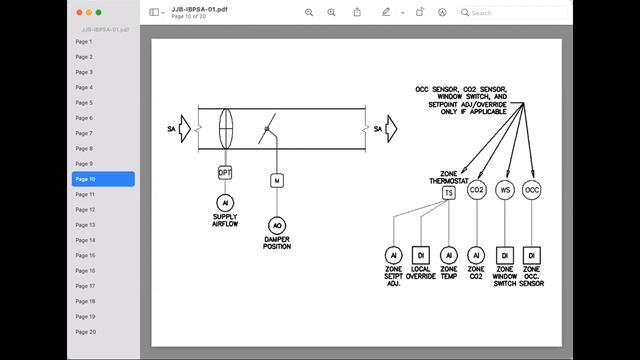Image resolution: width=640 pixels, height=360 pixels.
Task: Click the 'SUPPLY AIRFLOW' label
Action: click(x=225, y=220)
